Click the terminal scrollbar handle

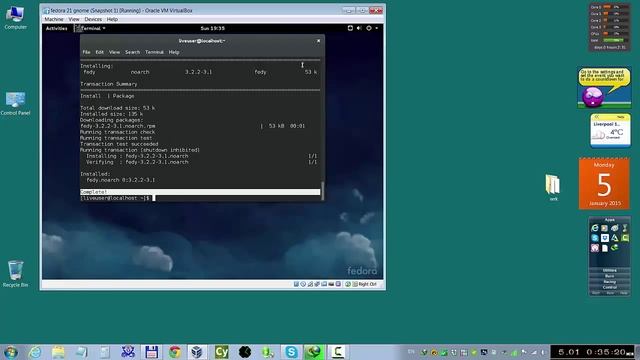coord(322,191)
